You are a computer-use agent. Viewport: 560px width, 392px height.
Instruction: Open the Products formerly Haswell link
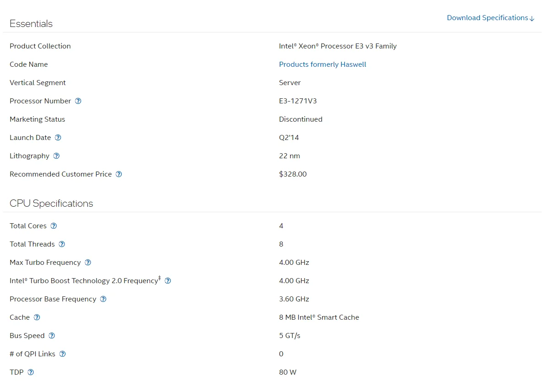(323, 64)
